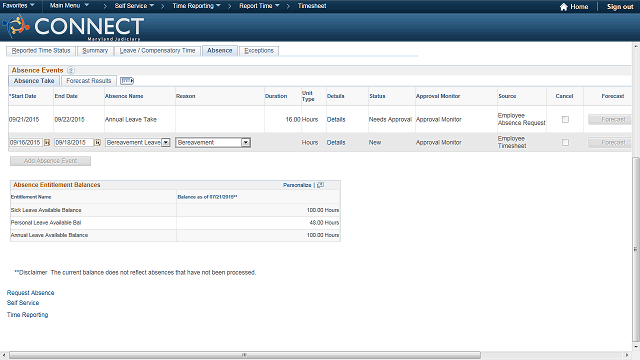Click the Employee Absence Request source text
The width and height of the screenshot is (640, 360).
521,119
